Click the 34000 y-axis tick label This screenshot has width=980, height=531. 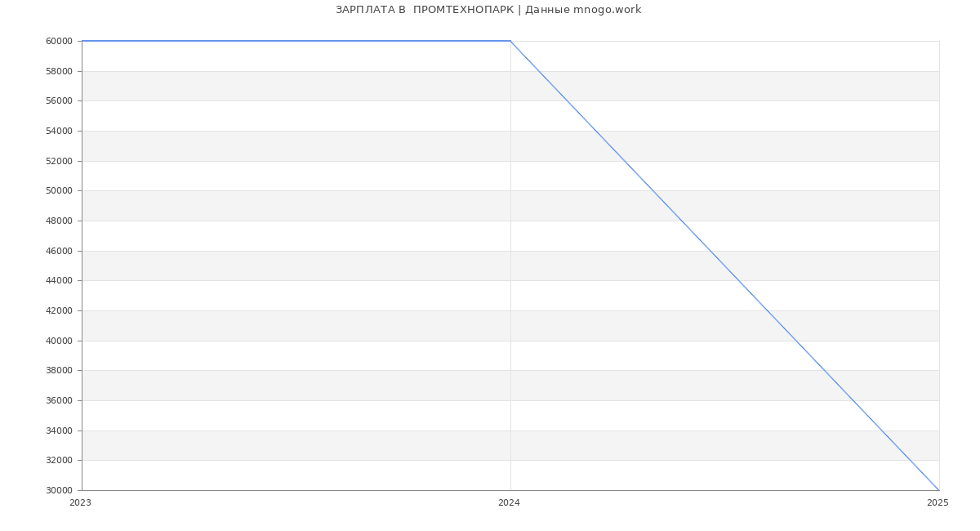pyautogui.click(x=59, y=431)
